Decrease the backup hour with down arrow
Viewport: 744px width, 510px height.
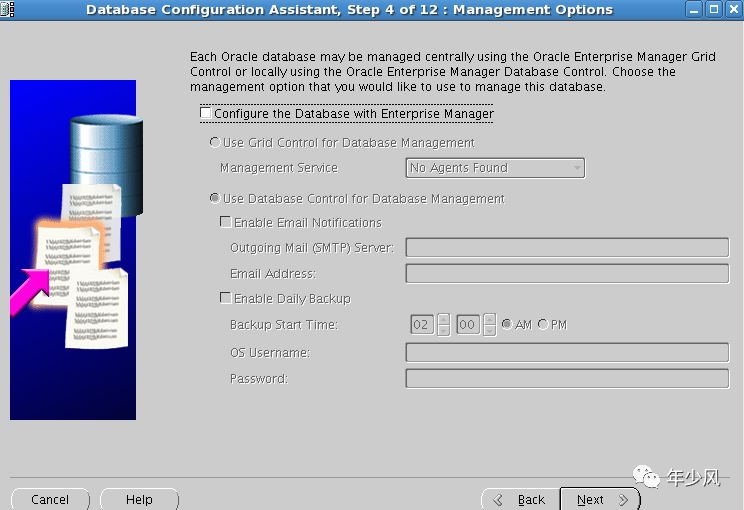(x=444, y=330)
